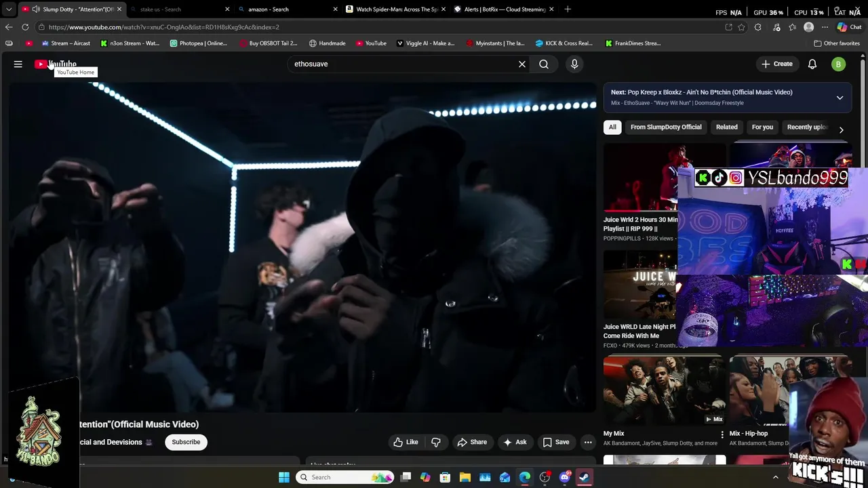Click the Create button

tap(776, 64)
